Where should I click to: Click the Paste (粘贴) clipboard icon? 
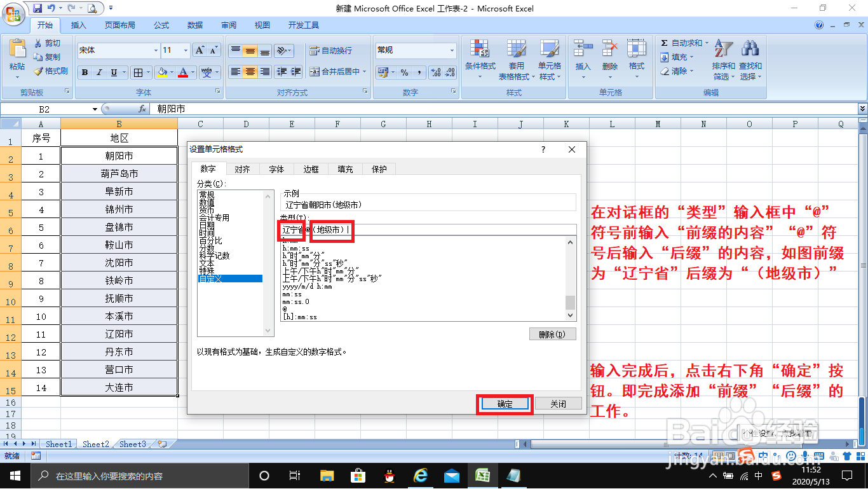coord(17,50)
